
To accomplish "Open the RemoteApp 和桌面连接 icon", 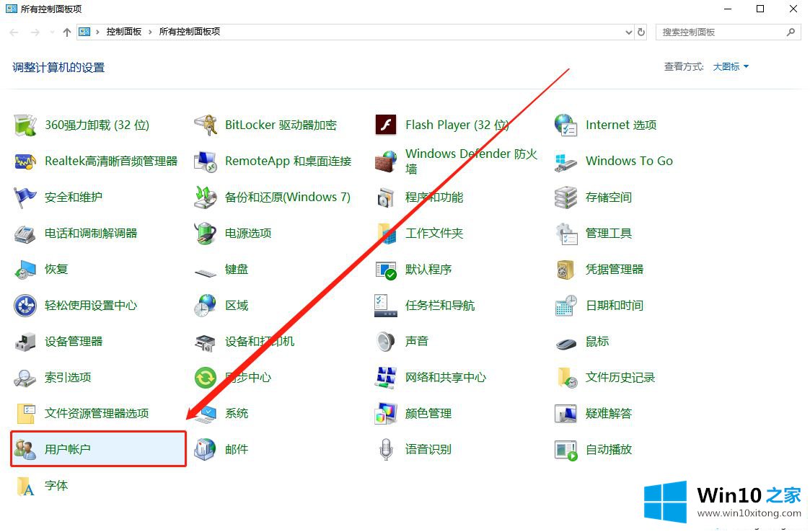I will (x=206, y=161).
